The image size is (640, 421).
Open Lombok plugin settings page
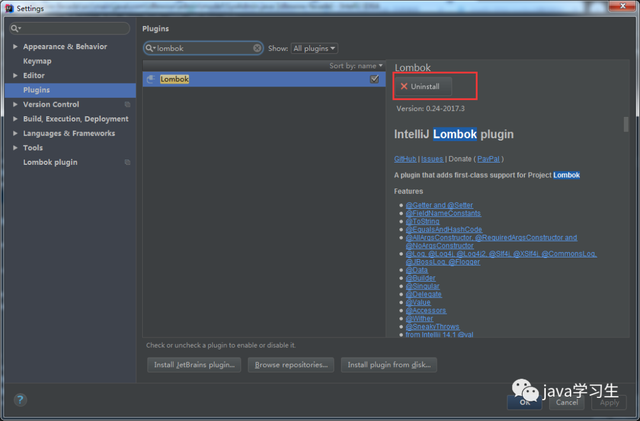[x=50, y=162]
